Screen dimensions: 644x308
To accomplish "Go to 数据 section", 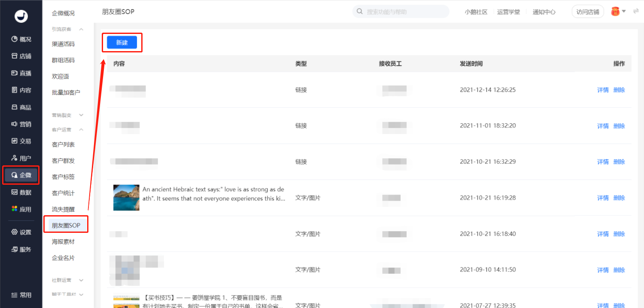I will tap(21, 192).
